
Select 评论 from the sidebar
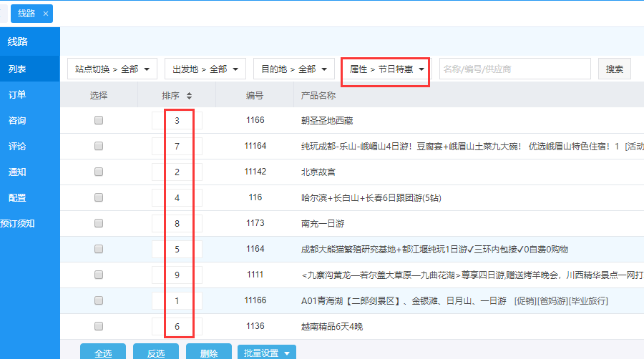click(x=17, y=147)
